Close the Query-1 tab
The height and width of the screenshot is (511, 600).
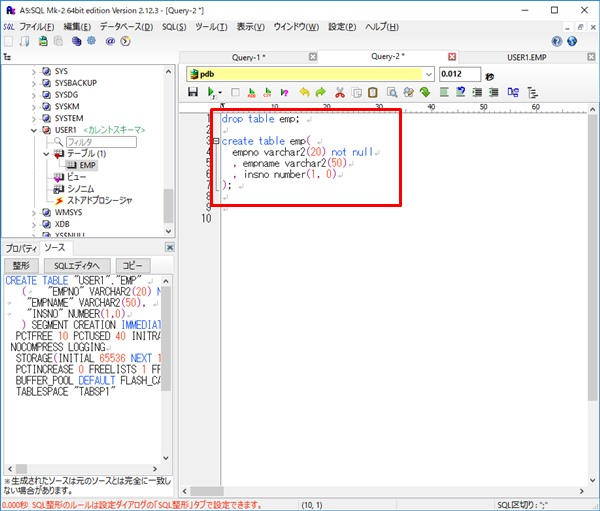(313, 57)
